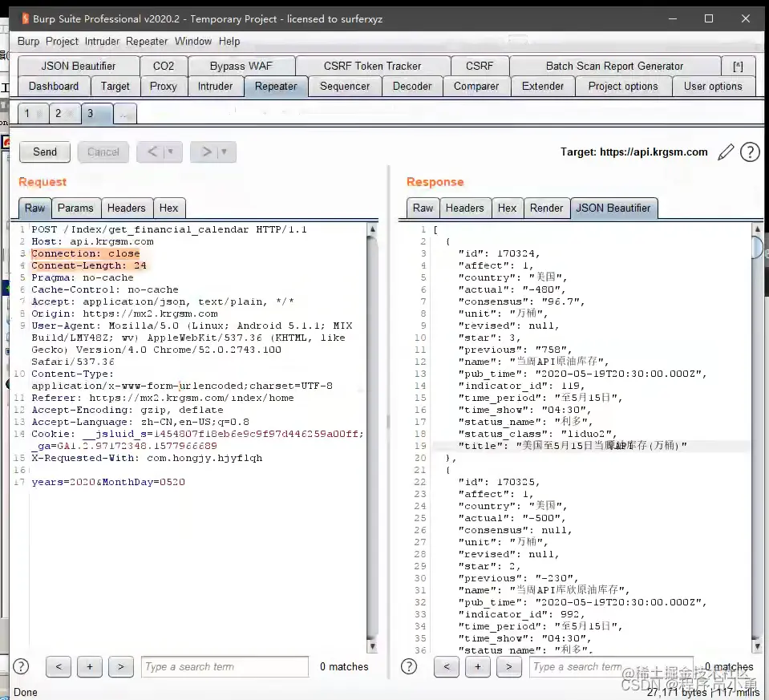Expand the back history dropdown arrow
769x700 pixels.
[x=171, y=152]
